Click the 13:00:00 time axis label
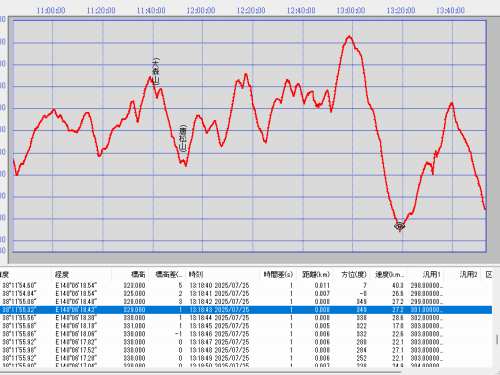The width and height of the screenshot is (500, 375). pyautogui.click(x=351, y=11)
